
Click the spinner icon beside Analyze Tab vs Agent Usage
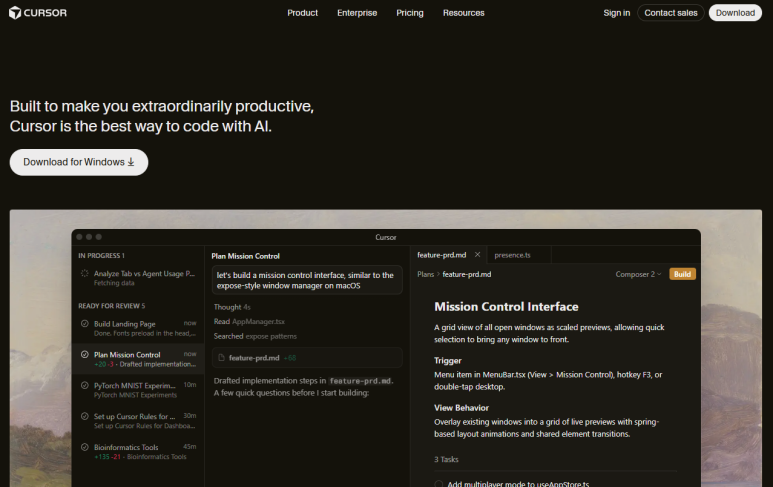pyautogui.click(x=84, y=273)
